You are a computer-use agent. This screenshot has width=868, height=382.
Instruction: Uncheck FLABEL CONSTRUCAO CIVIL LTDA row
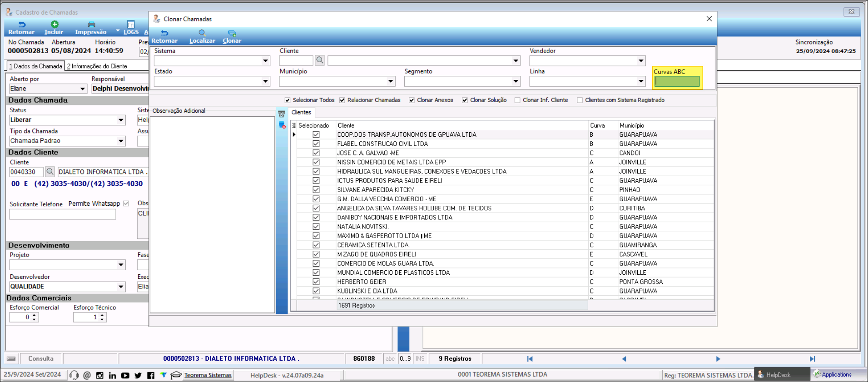point(316,144)
